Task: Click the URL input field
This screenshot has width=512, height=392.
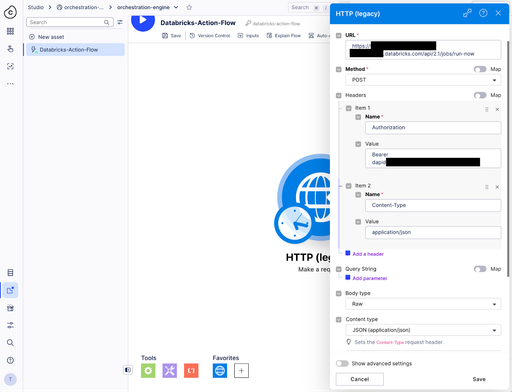Action: tap(423, 50)
